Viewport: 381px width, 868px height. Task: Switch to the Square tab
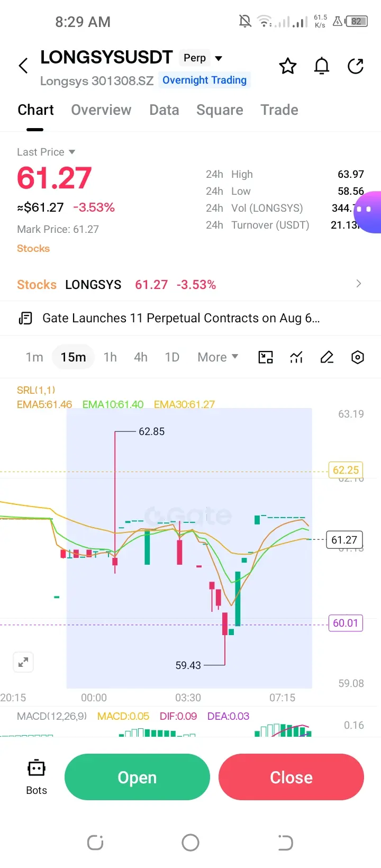[x=220, y=110]
